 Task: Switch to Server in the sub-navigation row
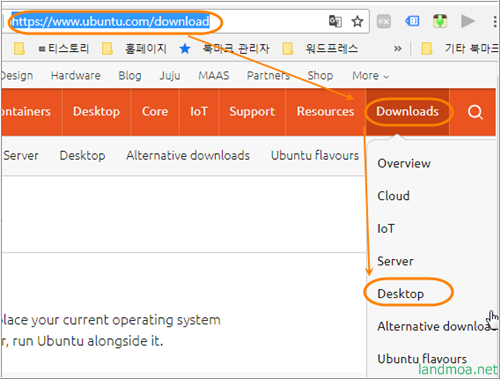point(21,156)
